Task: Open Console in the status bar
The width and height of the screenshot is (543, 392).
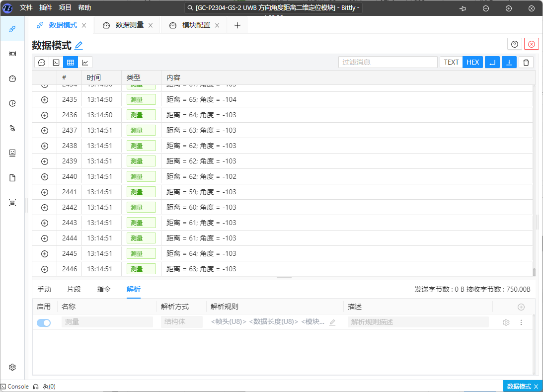Action: 15,387
